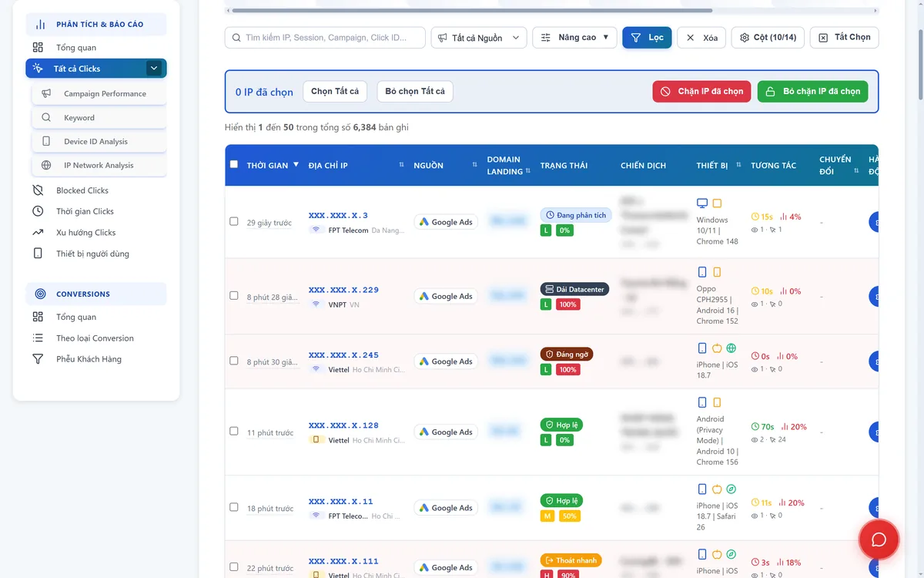Click the bar chart icon in PHÂN TÍCH & BÁO CÁO
Screen dimensions: 924x578
point(40,25)
